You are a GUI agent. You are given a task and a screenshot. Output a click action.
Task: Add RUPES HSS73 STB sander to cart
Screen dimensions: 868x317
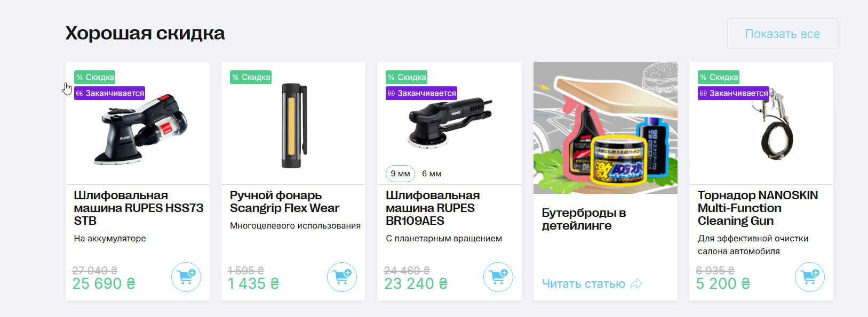186,277
